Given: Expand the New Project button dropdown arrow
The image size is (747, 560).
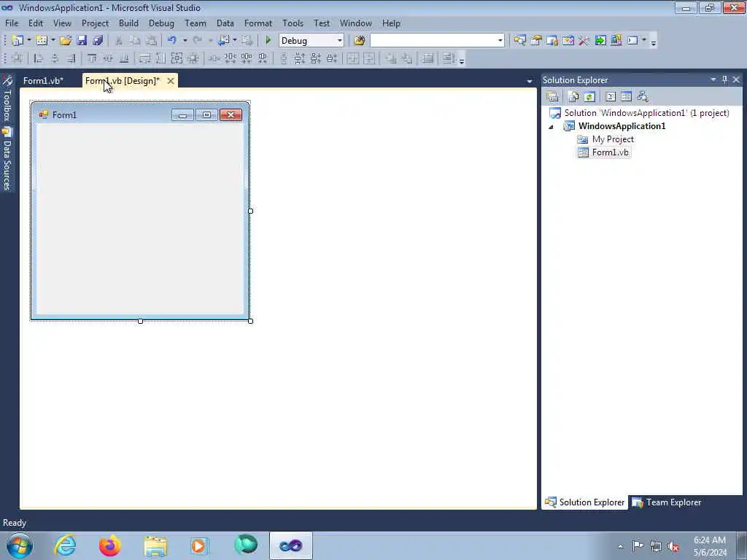Looking at the screenshot, I should (28, 41).
